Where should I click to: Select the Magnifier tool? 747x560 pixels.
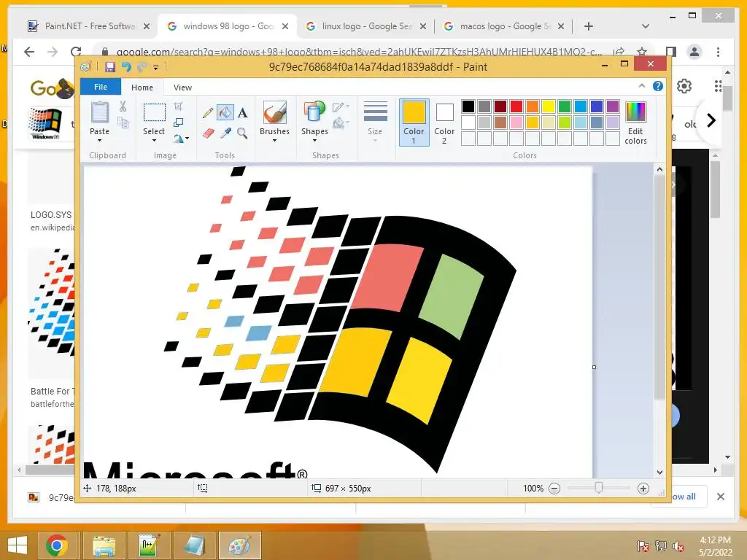[242, 133]
